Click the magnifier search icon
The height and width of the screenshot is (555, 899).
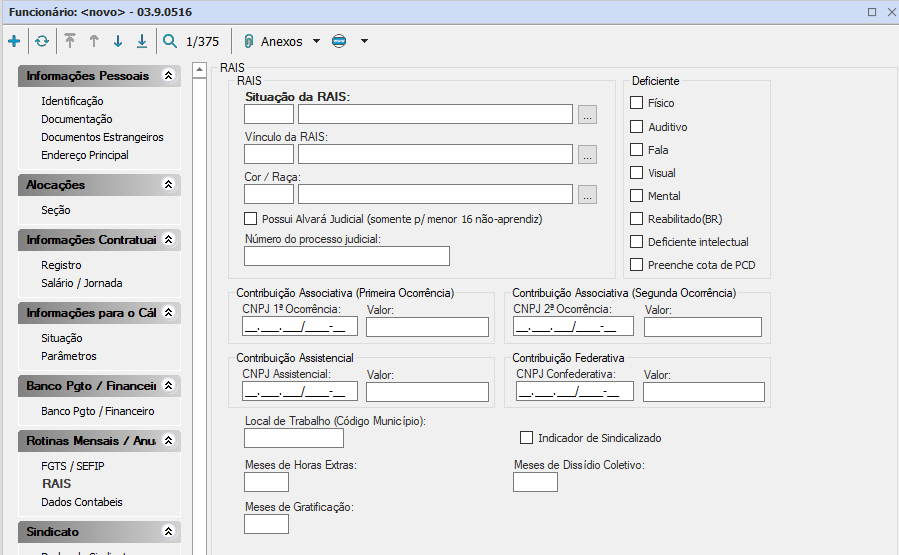170,42
